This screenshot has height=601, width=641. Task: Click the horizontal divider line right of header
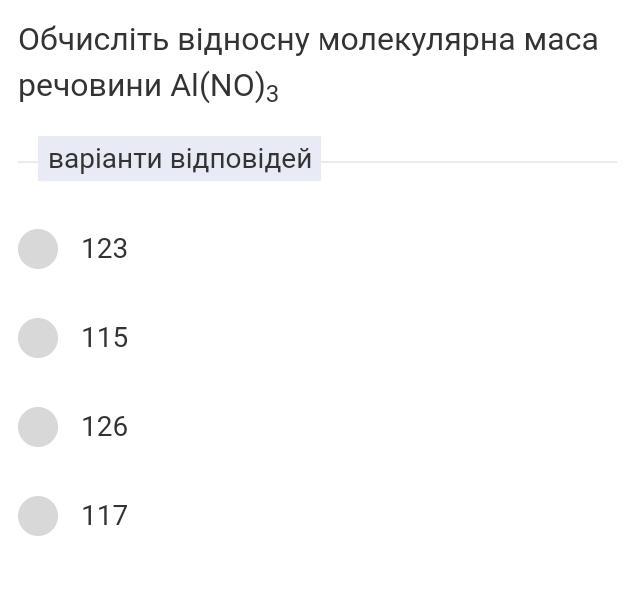[469, 162]
